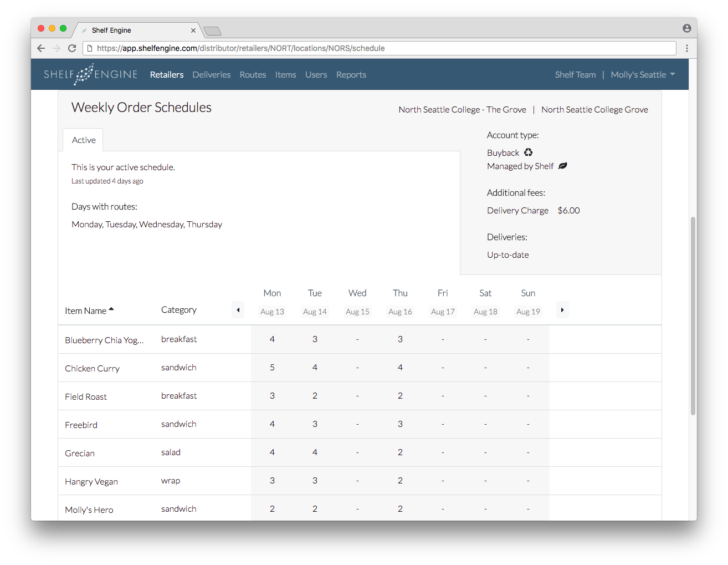Select the Hangry Vegan item
The image size is (728, 565).
coord(91,482)
